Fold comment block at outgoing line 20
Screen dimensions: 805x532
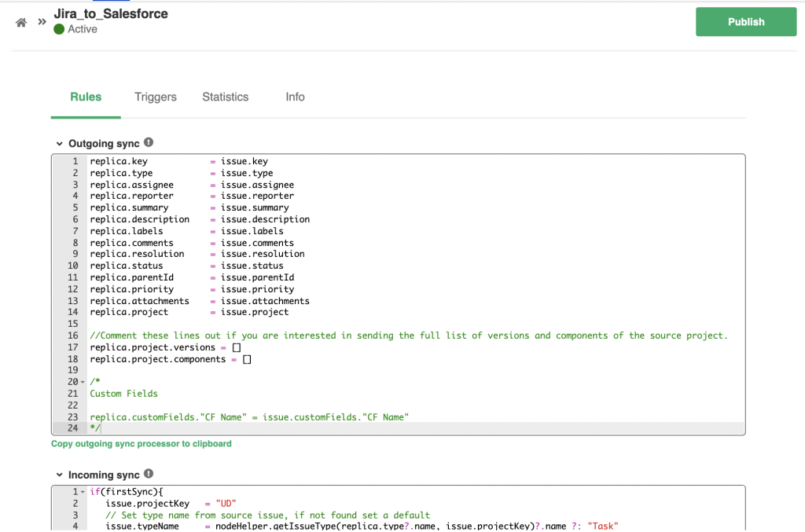[83, 382]
